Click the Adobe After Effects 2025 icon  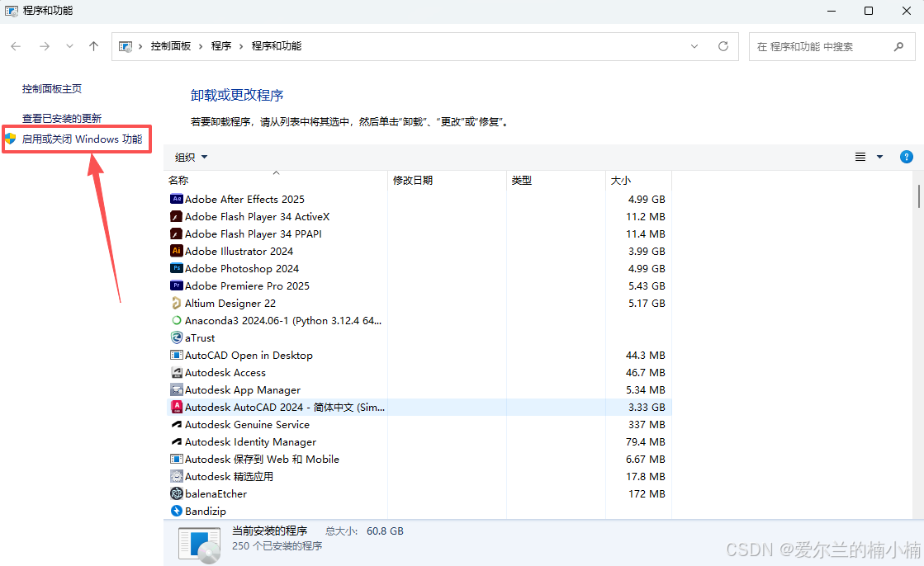(x=176, y=199)
